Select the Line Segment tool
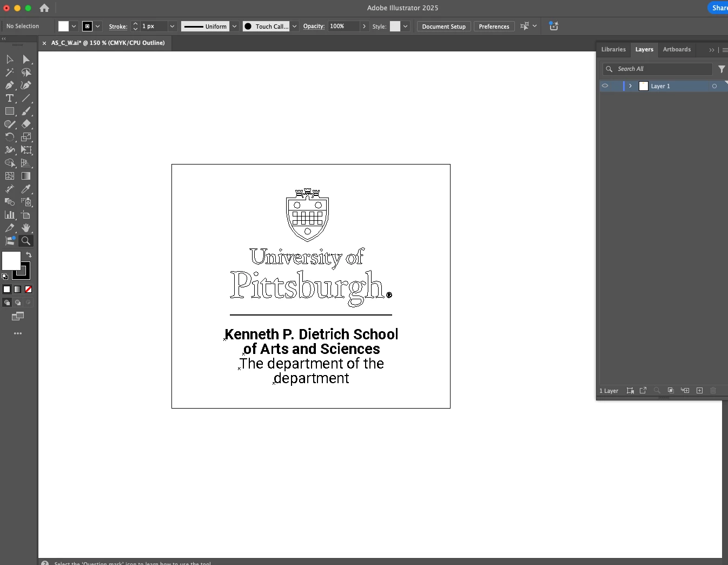 tap(26, 98)
